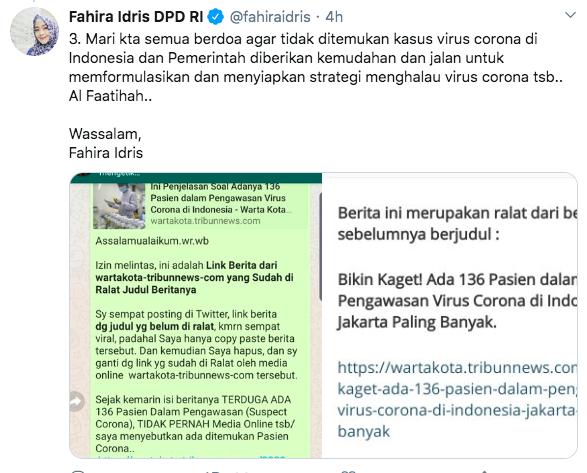Click the Assalamualaikum.wr.wb greeting line
The image size is (587, 473).
152,241
